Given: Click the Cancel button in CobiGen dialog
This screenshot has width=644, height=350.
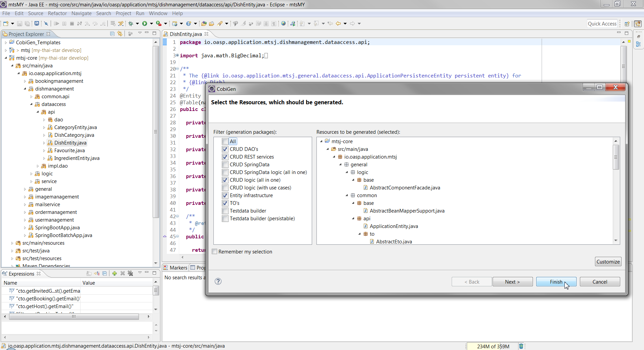Looking at the screenshot, I should pyautogui.click(x=600, y=282).
